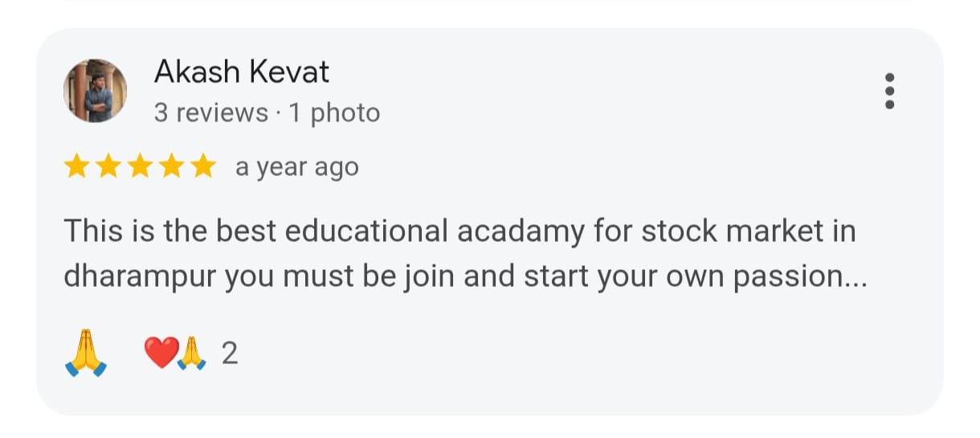This screenshot has height=438, width=980.
Task: Click the fifth rating star
Action: pyautogui.click(x=203, y=166)
